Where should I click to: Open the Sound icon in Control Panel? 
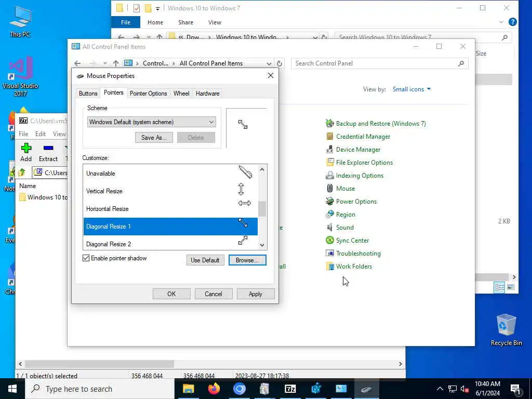coord(329,228)
